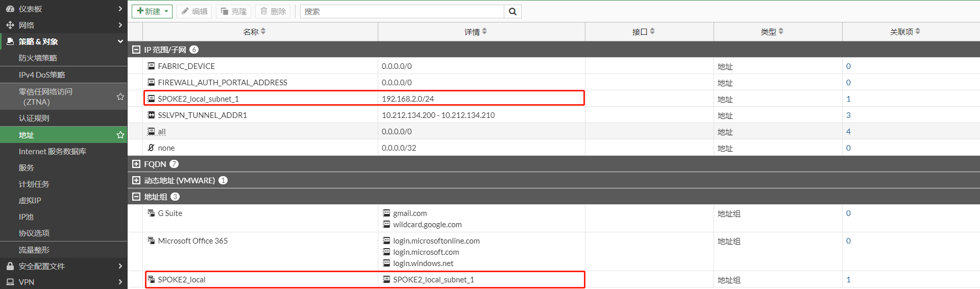This screenshot has width=980, height=289.
Task: Collapse the 地址组 section
Action: [136, 197]
